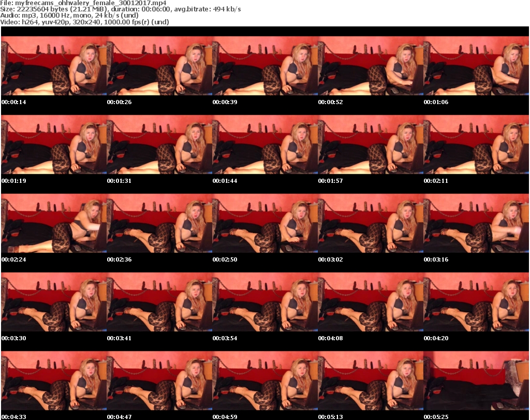Click the 00:04:59 timestamp label
This screenshot has height=420, width=530.
(x=225, y=417)
